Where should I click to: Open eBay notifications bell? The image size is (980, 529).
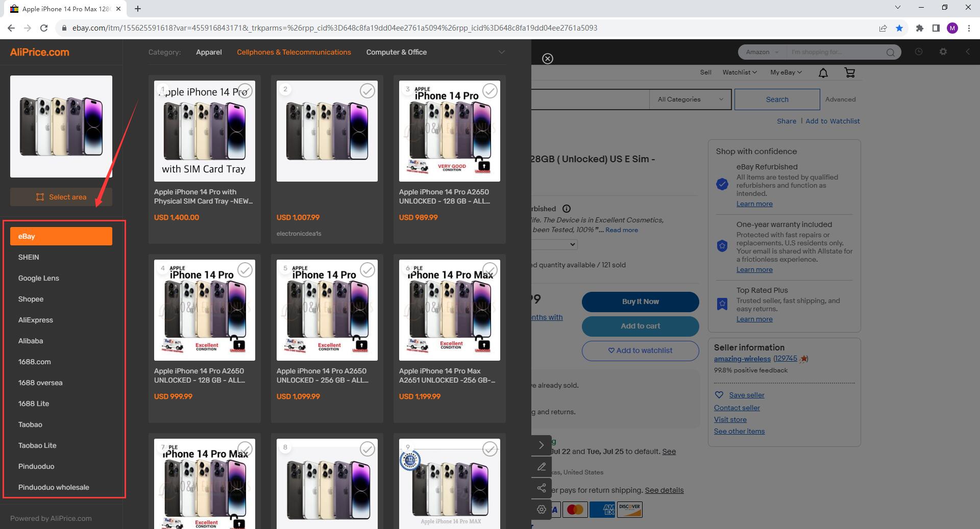click(x=823, y=72)
